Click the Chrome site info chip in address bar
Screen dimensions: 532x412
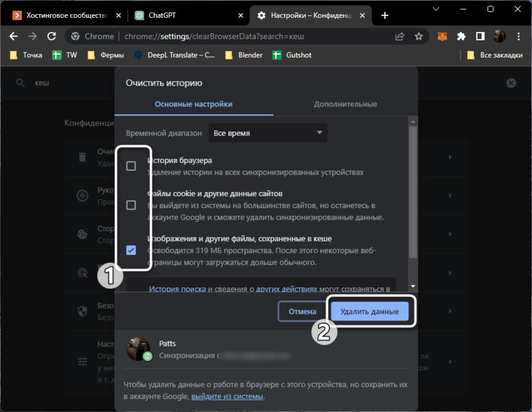pos(93,36)
